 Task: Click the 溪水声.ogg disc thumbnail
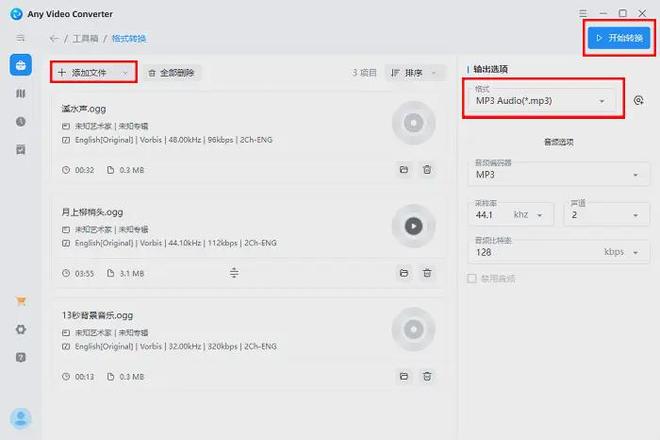(x=413, y=123)
